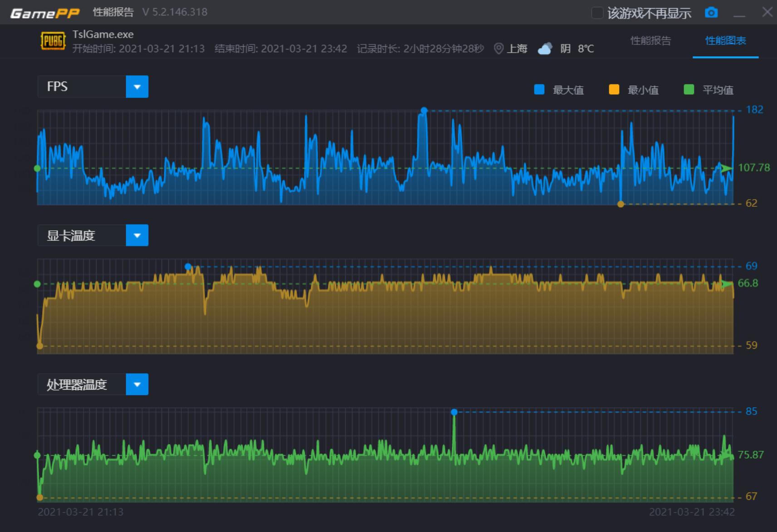Expand the 显卡温度 dropdown arrow

(x=137, y=235)
